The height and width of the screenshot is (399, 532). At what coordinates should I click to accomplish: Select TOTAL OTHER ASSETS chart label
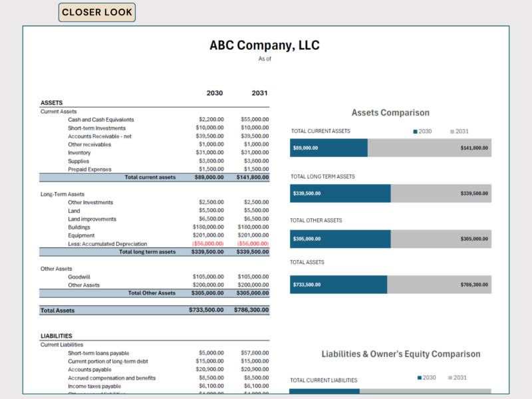coord(316,221)
